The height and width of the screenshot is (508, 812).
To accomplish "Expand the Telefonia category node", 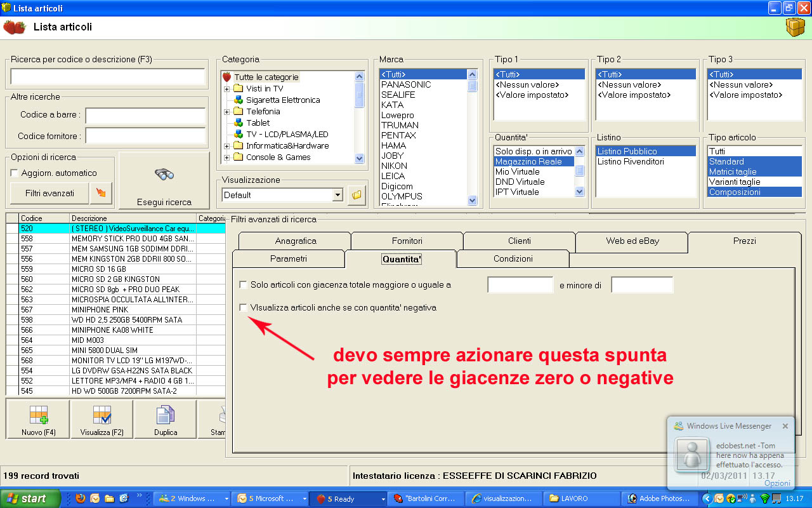I will point(226,112).
